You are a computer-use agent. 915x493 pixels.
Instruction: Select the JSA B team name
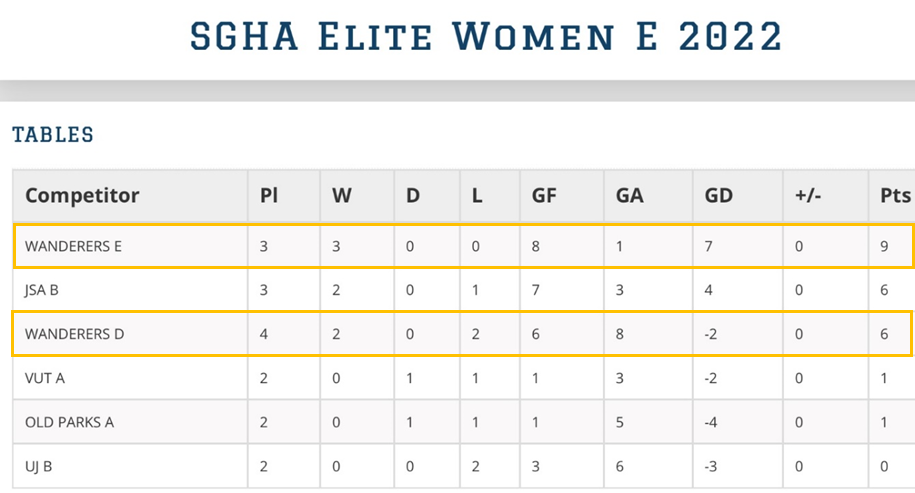click(41, 290)
